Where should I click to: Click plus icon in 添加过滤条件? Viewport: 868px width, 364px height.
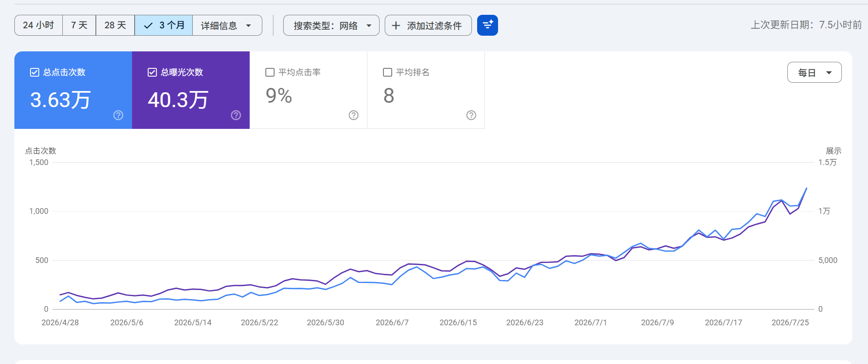pyautogui.click(x=396, y=26)
